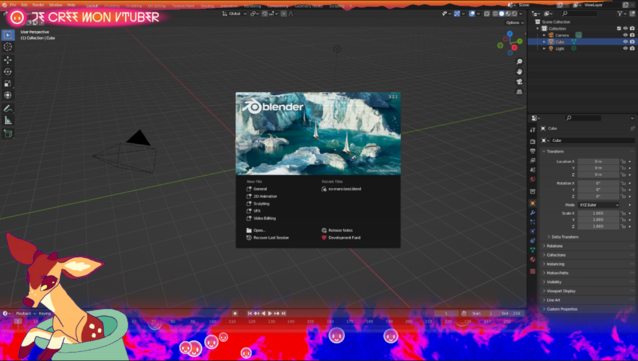Open the Material properties tab icon
The width and height of the screenshot is (638, 361).
tap(533, 259)
